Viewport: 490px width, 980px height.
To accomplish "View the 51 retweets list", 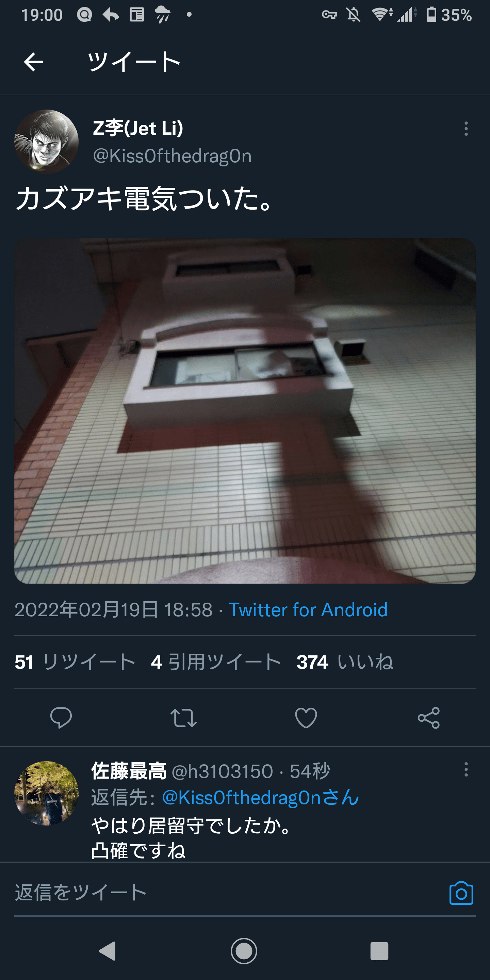I will click(x=75, y=662).
